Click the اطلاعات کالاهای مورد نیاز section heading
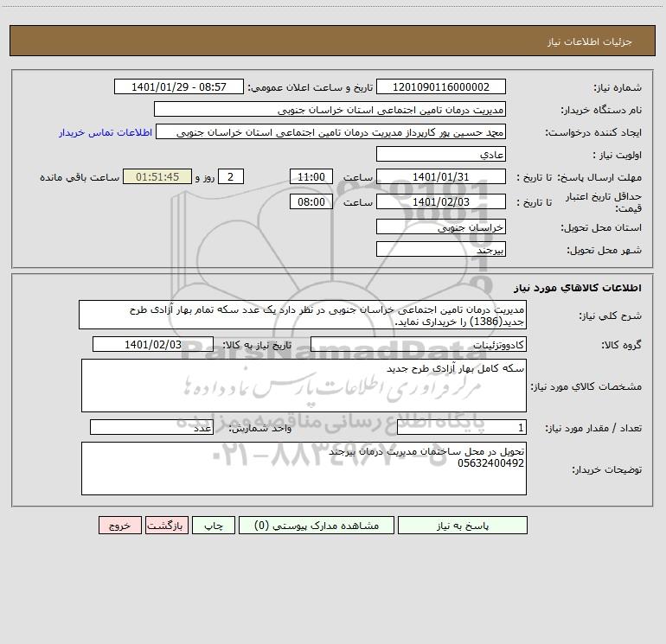 tap(578, 288)
